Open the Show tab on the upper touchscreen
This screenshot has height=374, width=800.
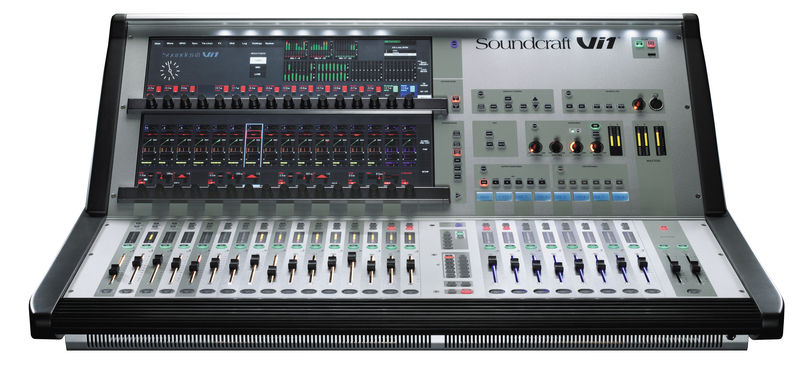coord(169,44)
